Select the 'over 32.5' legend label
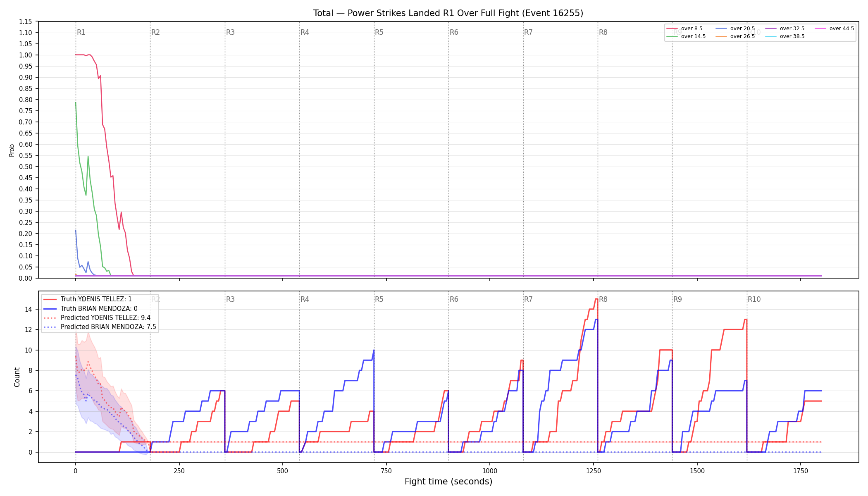Viewport: 868px width, 496px height. [792, 29]
